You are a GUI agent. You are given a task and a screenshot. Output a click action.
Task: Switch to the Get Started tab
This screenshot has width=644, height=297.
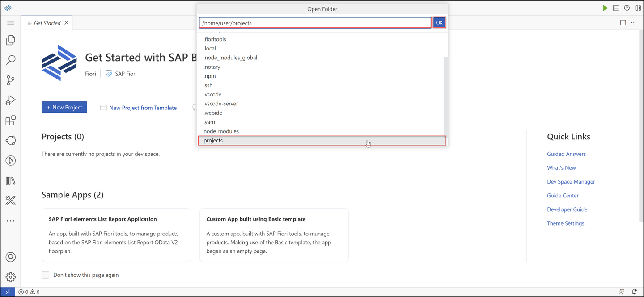point(47,23)
